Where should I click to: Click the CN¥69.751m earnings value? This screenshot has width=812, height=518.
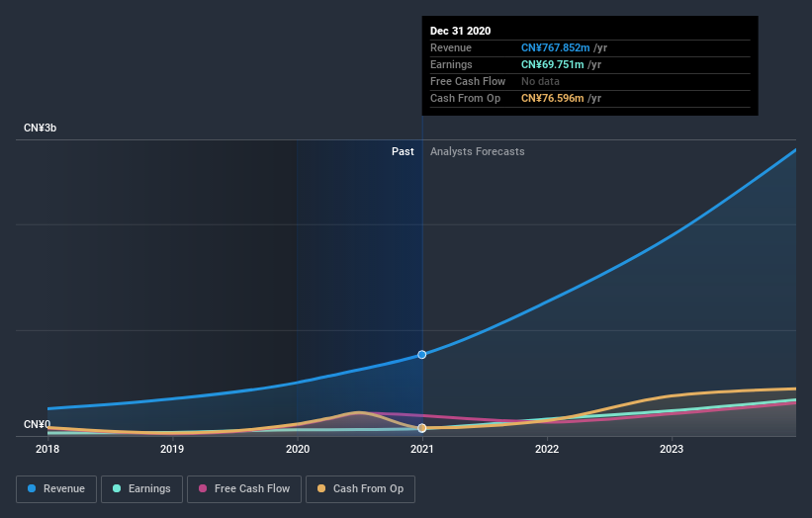pyautogui.click(x=553, y=64)
